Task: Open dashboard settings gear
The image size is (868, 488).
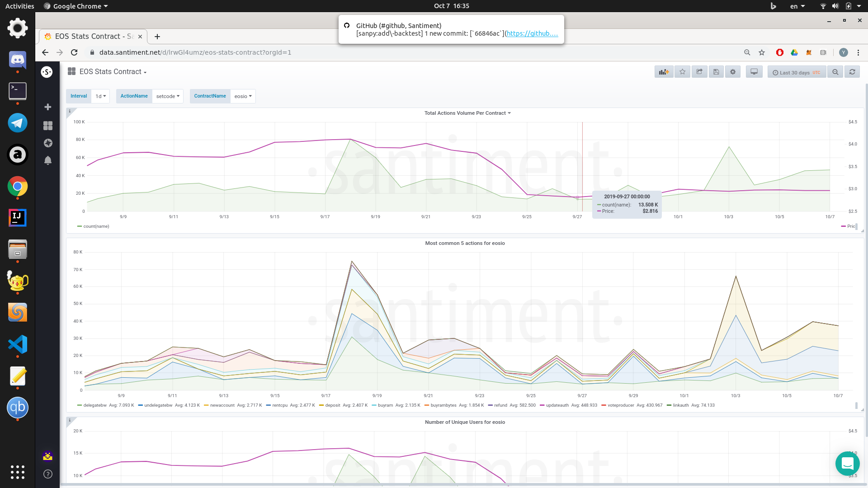Action: (733, 72)
